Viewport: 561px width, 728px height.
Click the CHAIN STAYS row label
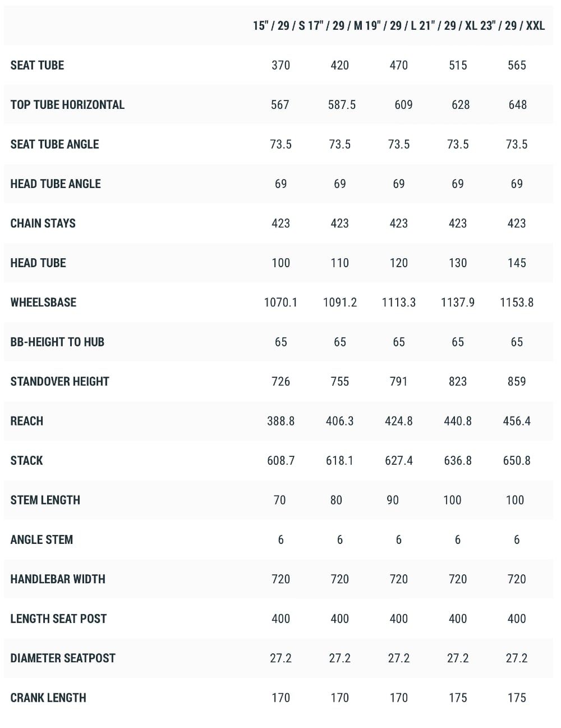(x=43, y=223)
